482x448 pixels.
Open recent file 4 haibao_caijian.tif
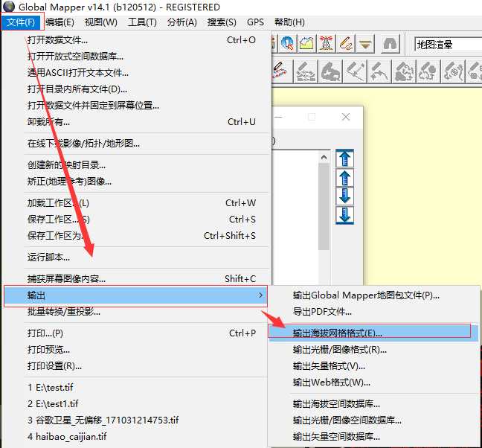[137, 436]
